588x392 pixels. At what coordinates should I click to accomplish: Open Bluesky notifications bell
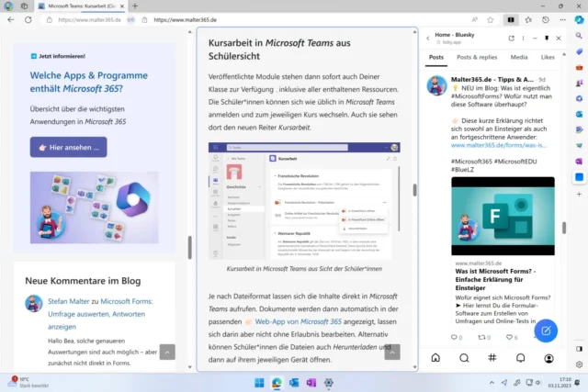point(520,358)
